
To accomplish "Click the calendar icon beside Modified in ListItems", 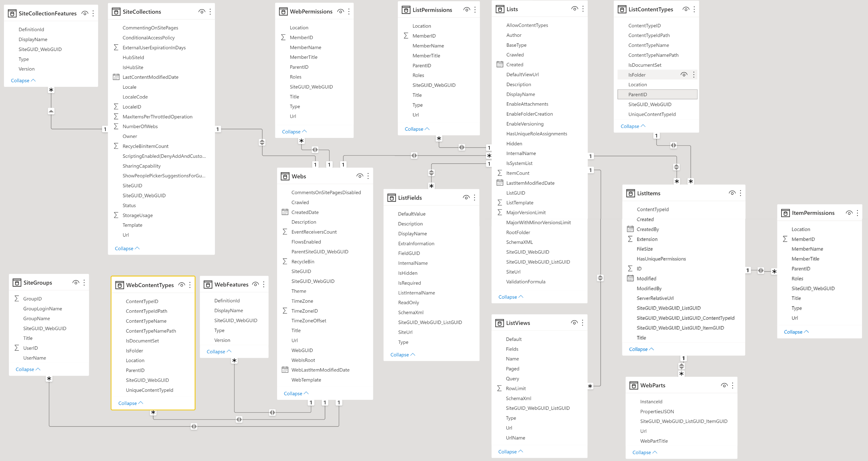I will click(630, 278).
